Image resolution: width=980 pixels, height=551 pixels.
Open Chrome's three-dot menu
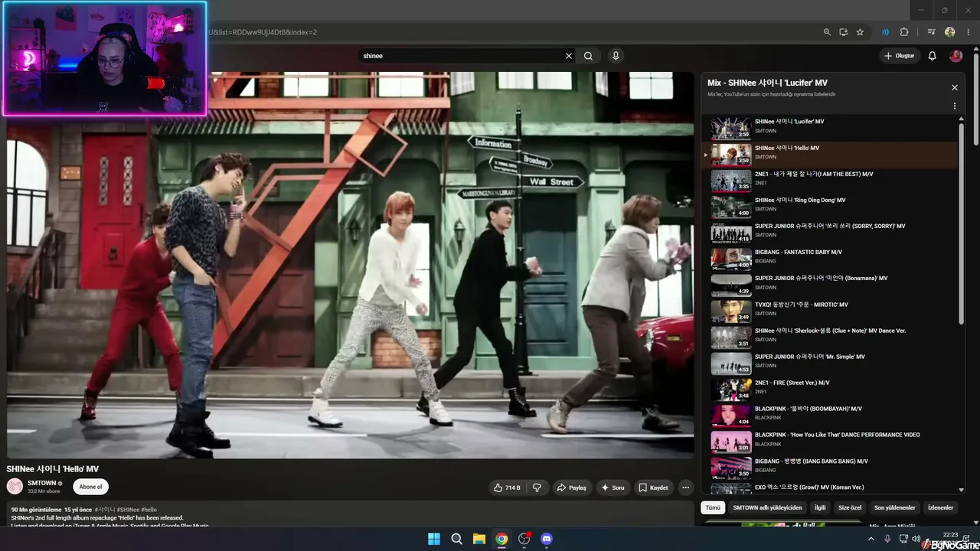pyautogui.click(x=967, y=32)
